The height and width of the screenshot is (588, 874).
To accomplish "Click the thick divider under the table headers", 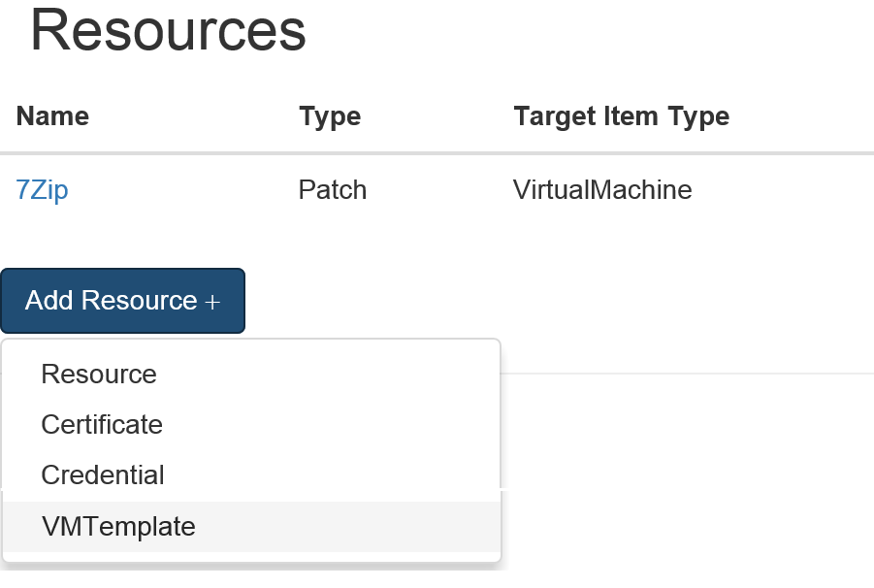I will pyautogui.click(x=437, y=153).
